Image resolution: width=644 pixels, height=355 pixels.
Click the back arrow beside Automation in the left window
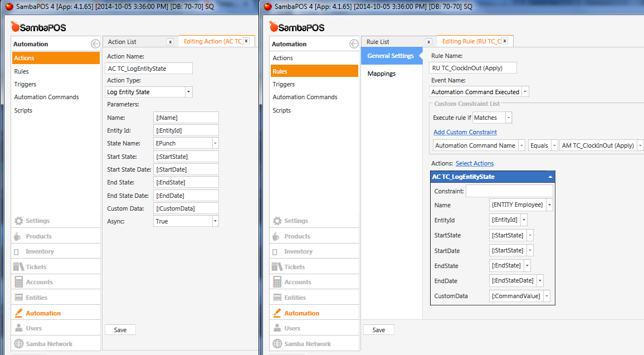pos(95,44)
